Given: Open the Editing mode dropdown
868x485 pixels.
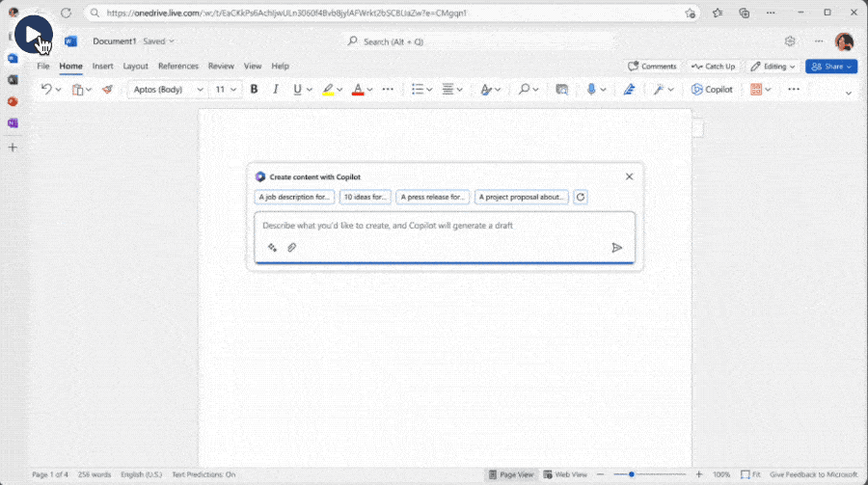Looking at the screenshot, I should (773, 67).
